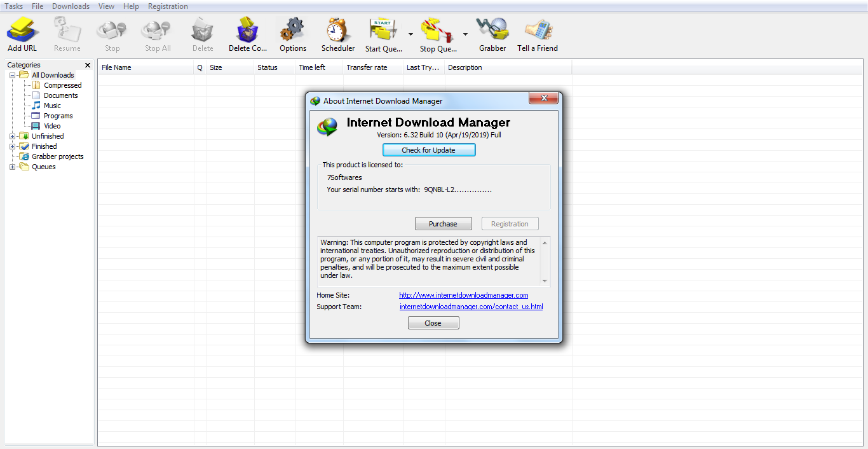Select the Compressed category
This screenshot has height=449, width=868.
62,85
